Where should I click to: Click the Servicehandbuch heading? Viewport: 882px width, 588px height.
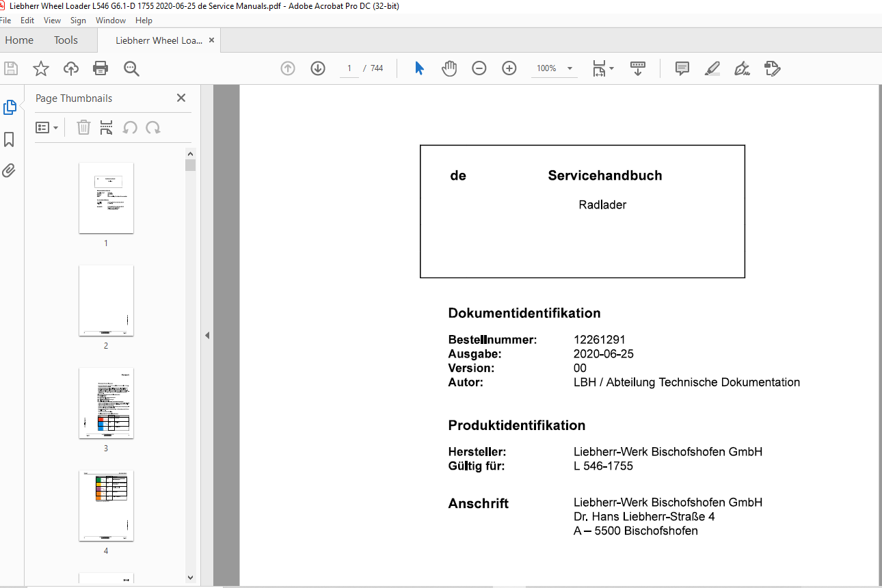coord(605,176)
